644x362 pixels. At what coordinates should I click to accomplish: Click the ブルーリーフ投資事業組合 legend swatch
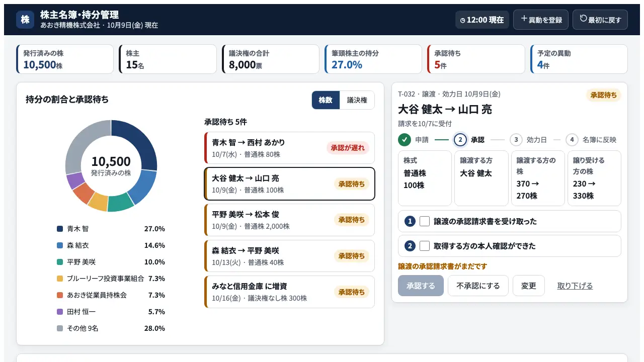[60, 279]
